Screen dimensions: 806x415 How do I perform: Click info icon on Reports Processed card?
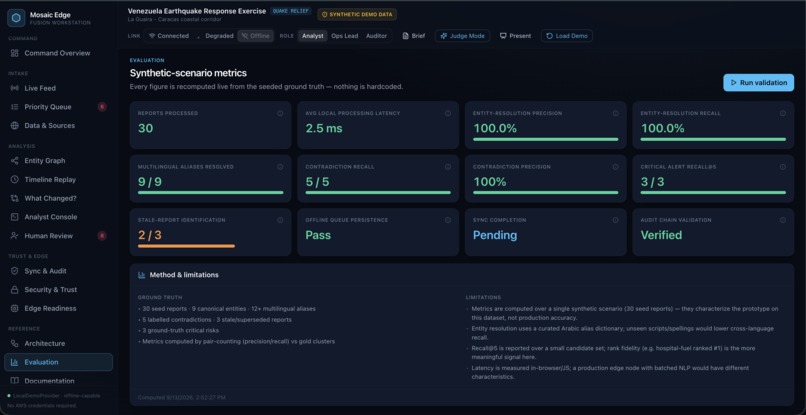coord(280,113)
